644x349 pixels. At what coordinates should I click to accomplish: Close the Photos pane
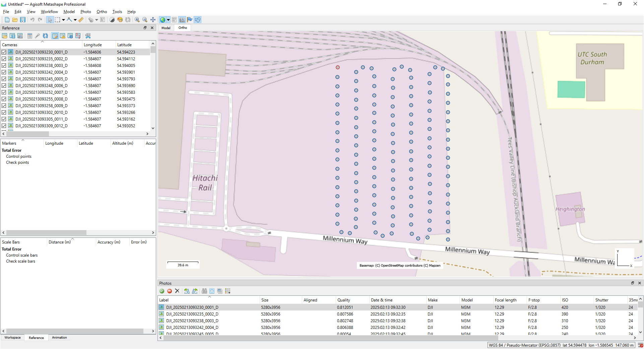point(640,283)
